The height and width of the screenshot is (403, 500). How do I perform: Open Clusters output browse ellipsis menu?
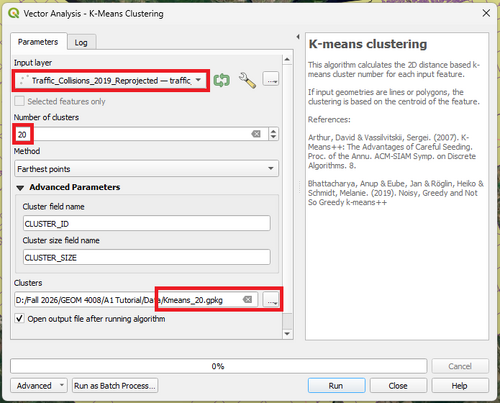tap(271, 299)
